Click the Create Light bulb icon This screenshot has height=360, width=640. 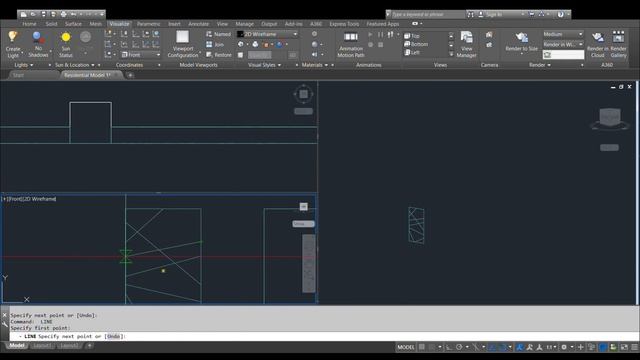(x=13, y=38)
